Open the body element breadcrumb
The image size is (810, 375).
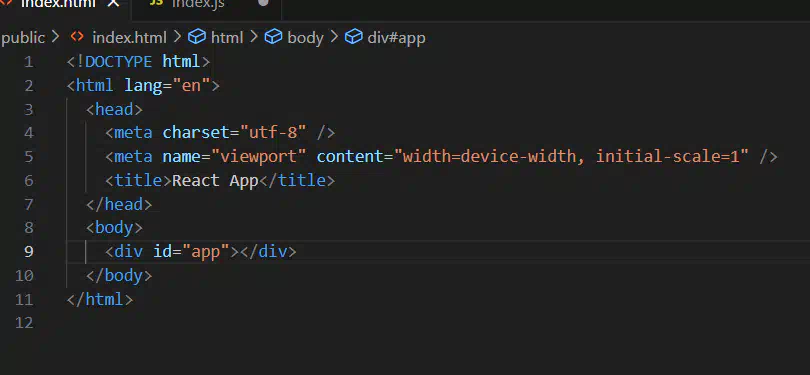coord(305,38)
